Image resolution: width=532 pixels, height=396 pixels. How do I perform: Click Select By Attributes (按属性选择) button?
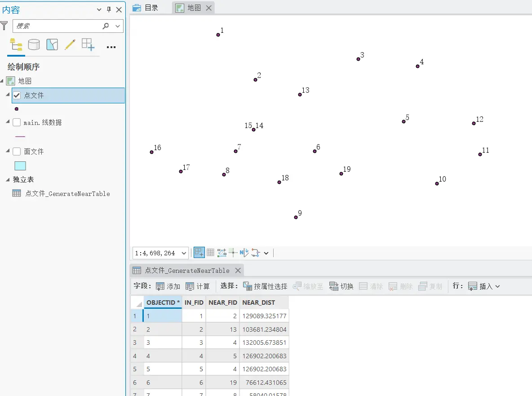(265, 286)
